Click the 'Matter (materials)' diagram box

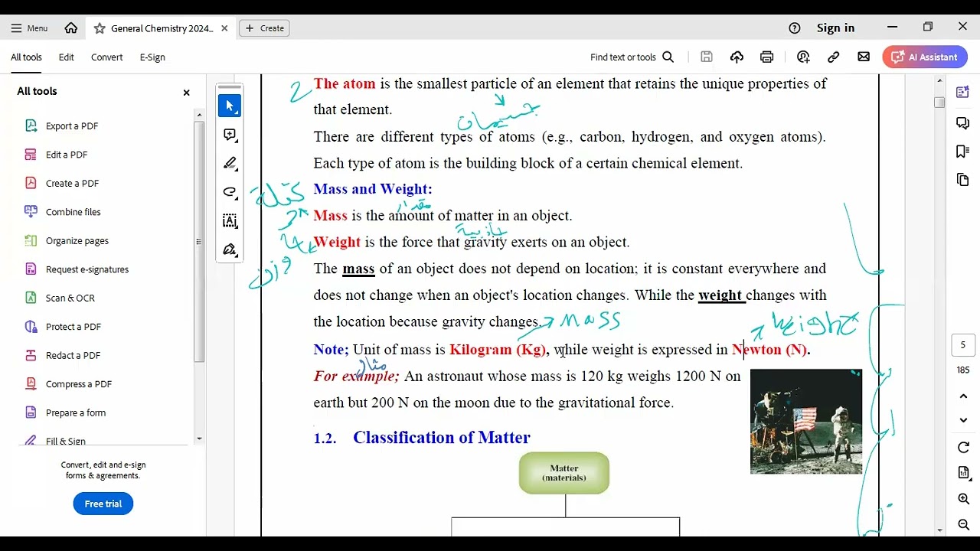(564, 473)
